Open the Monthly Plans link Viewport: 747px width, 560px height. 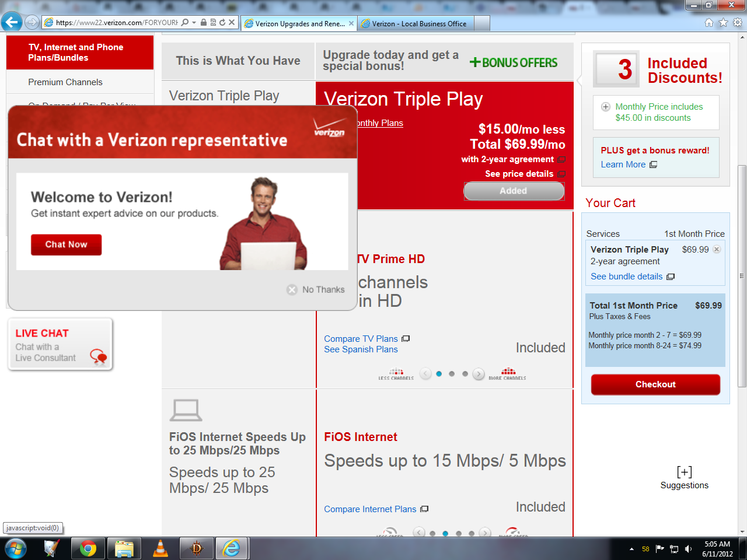click(380, 123)
